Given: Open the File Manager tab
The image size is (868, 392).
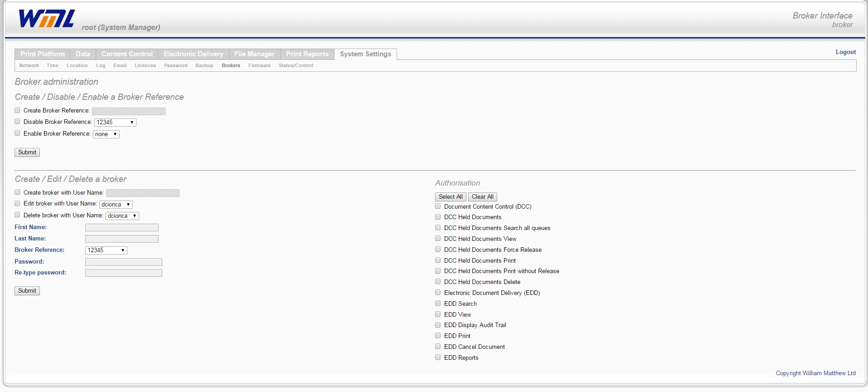Looking at the screenshot, I should [254, 54].
